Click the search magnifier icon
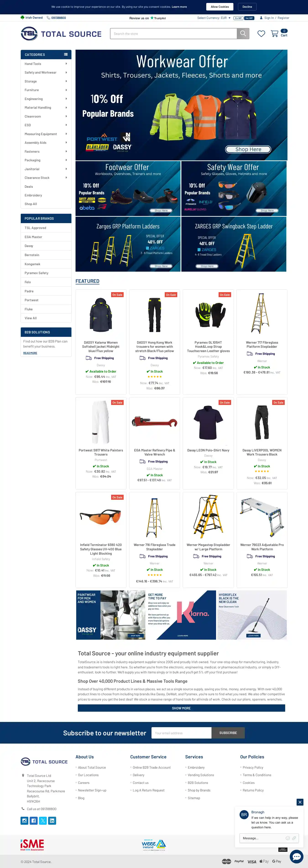Viewport: 308px width, 868px height. coord(243,34)
